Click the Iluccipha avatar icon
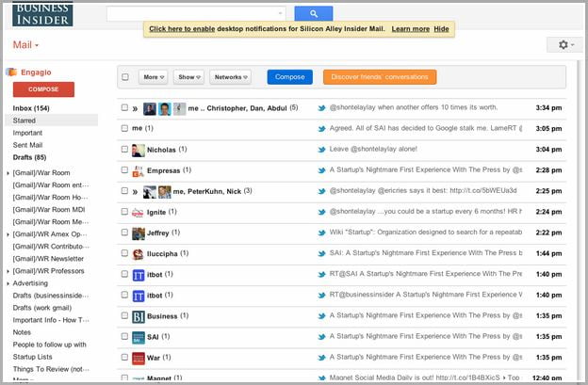588x385 pixels. pos(138,254)
